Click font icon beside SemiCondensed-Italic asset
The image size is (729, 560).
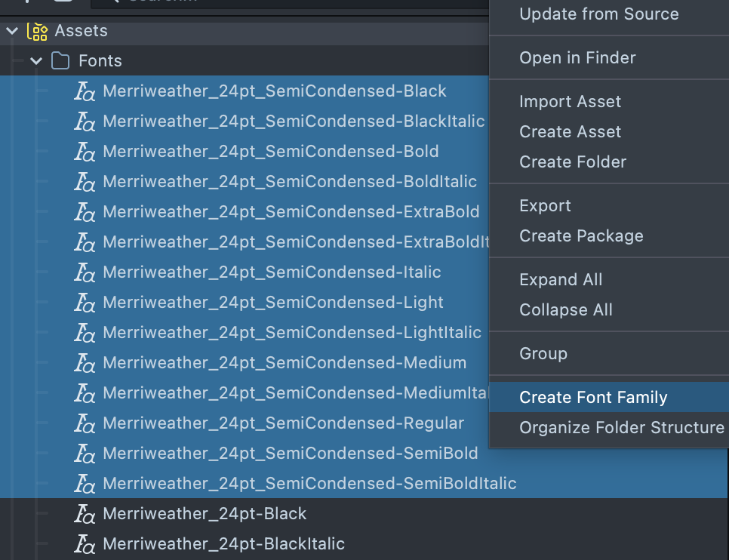pos(85,272)
